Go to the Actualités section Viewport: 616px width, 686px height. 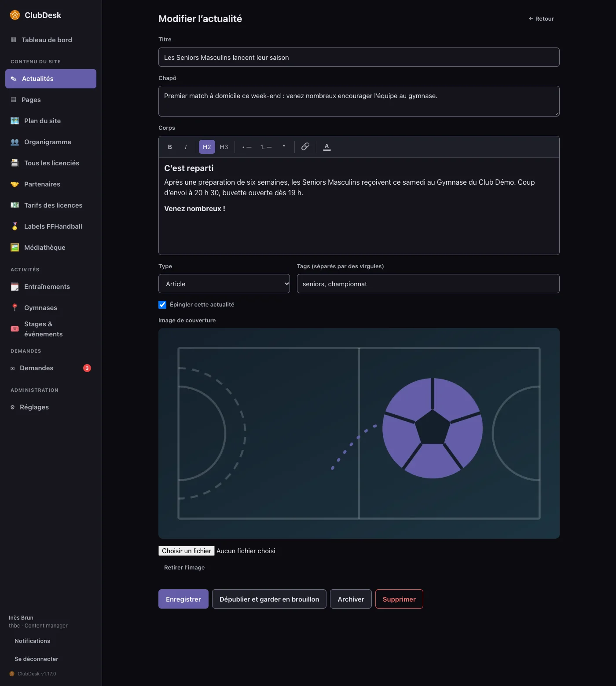[51, 79]
